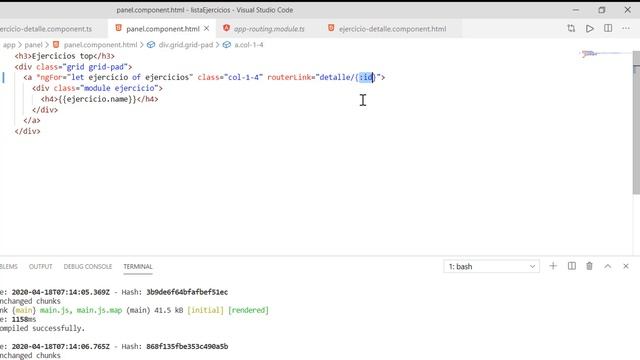Screen dimensions: 640x360
Task: Create a new terminal with plus icon
Action: point(553,266)
